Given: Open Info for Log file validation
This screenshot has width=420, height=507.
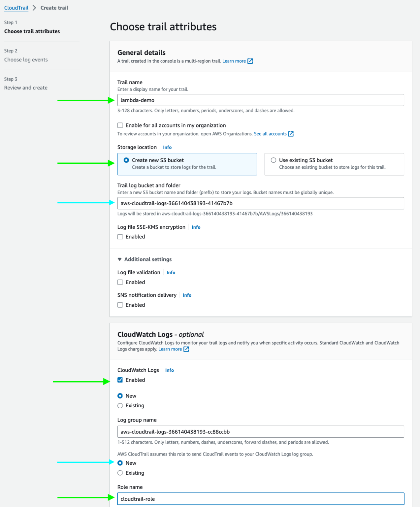Looking at the screenshot, I should tap(171, 272).
